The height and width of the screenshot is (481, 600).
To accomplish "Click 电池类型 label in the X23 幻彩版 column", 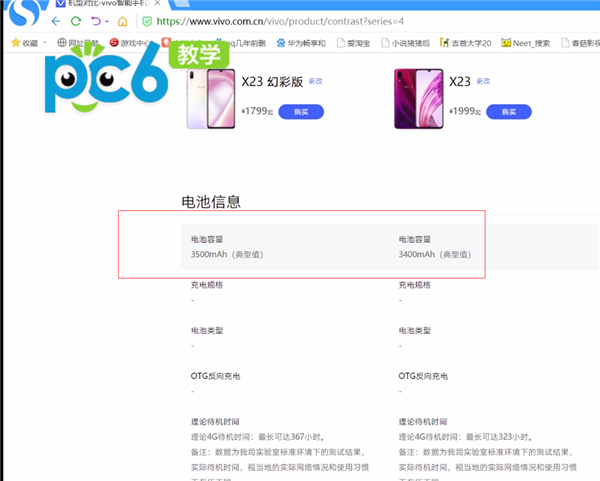I will (207, 330).
